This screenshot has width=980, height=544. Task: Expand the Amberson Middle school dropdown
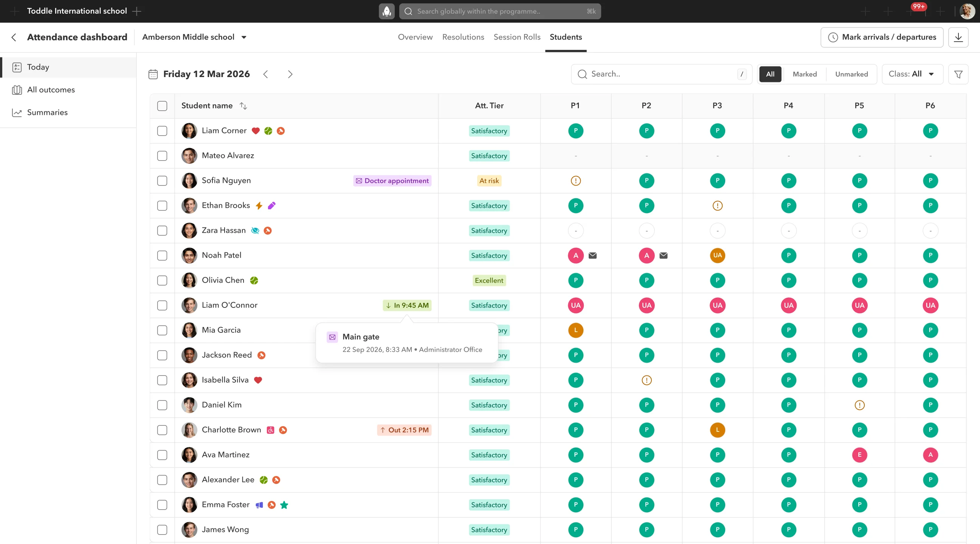click(x=194, y=37)
